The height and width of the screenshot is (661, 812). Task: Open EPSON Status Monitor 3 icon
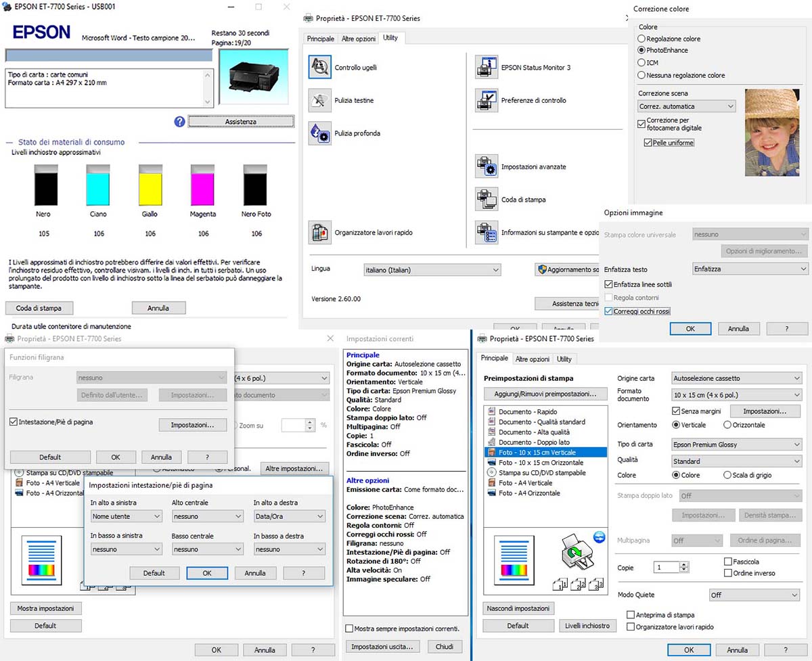click(x=487, y=67)
